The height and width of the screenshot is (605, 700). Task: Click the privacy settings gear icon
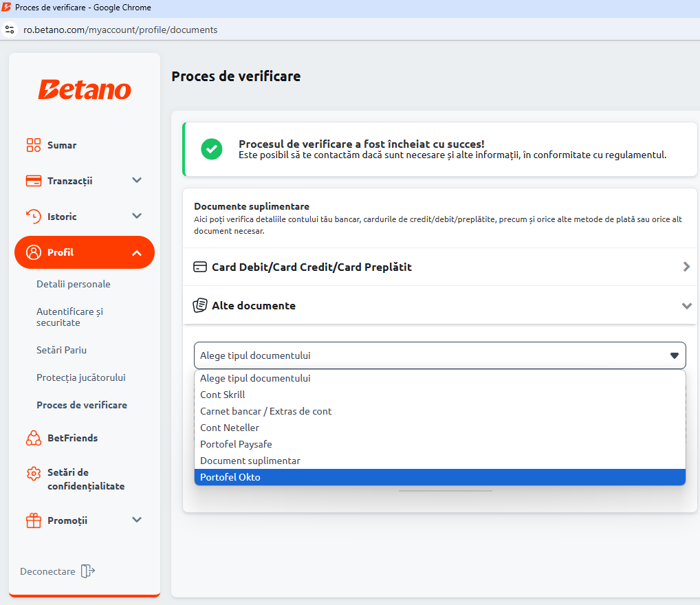coord(34,473)
